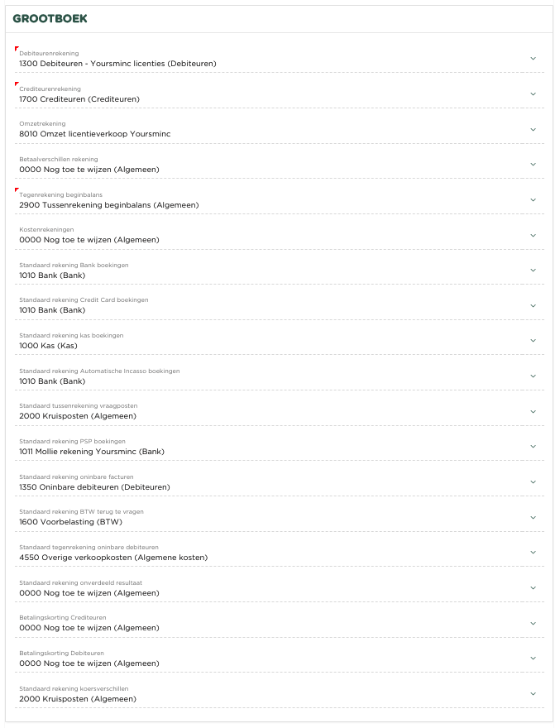Click the Grootboek section heading
The image size is (560, 728).
click(50, 18)
